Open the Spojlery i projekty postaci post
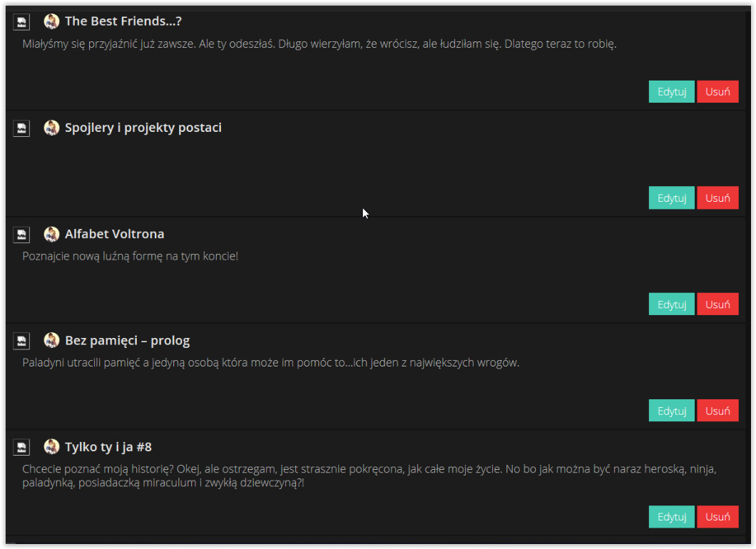Screen dimensions: 756x549 pos(143,128)
